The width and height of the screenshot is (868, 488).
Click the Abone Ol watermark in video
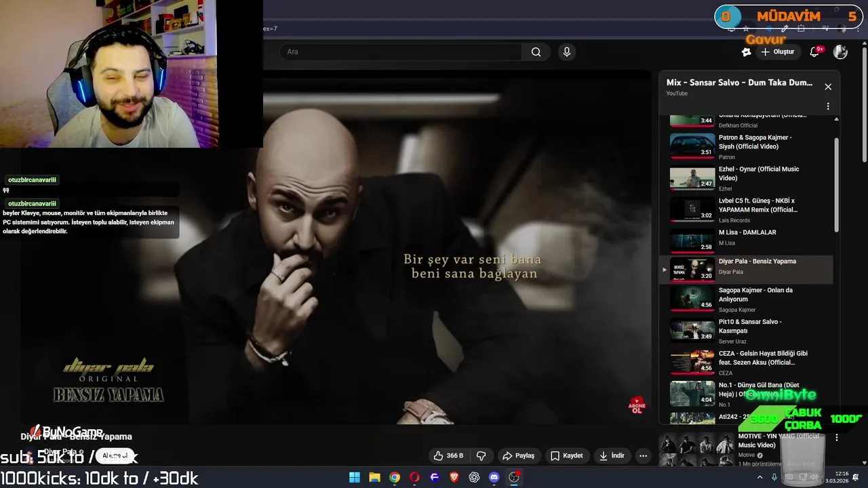pos(637,405)
